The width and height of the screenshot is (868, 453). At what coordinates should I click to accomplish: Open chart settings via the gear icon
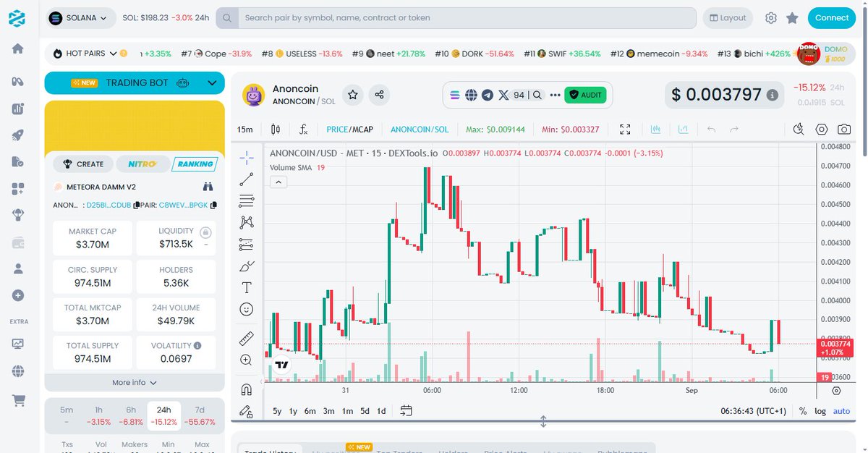[821, 129]
